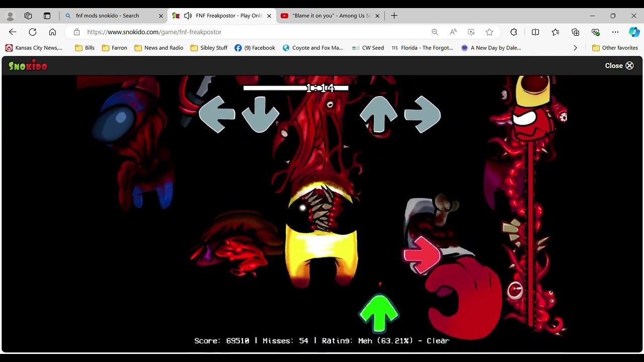Screen dimensions: 644x362
Task: Click the gray down arrow receptor
Action: pyautogui.click(x=260, y=115)
